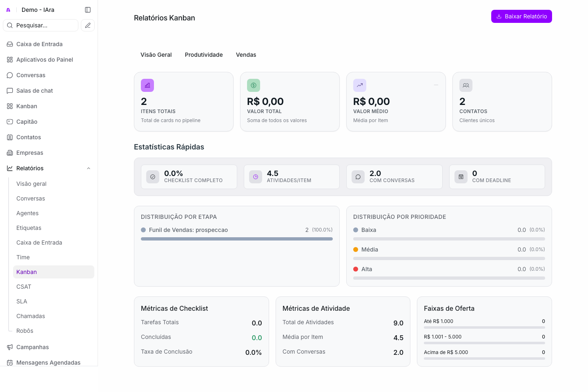Click the Valor Médio trend icon
This screenshot has width=588, height=392.
coord(360,85)
